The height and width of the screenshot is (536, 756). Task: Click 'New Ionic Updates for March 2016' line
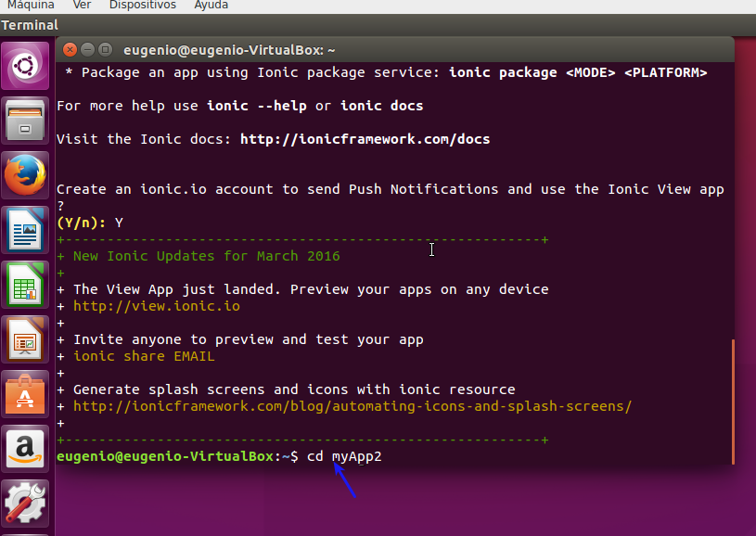click(x=206, y=256)
